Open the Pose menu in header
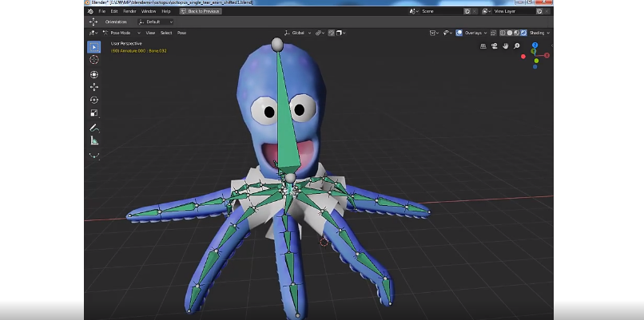The width and height of the screenshot is (644, 320). pyautogui.click(x=181, y=33)
